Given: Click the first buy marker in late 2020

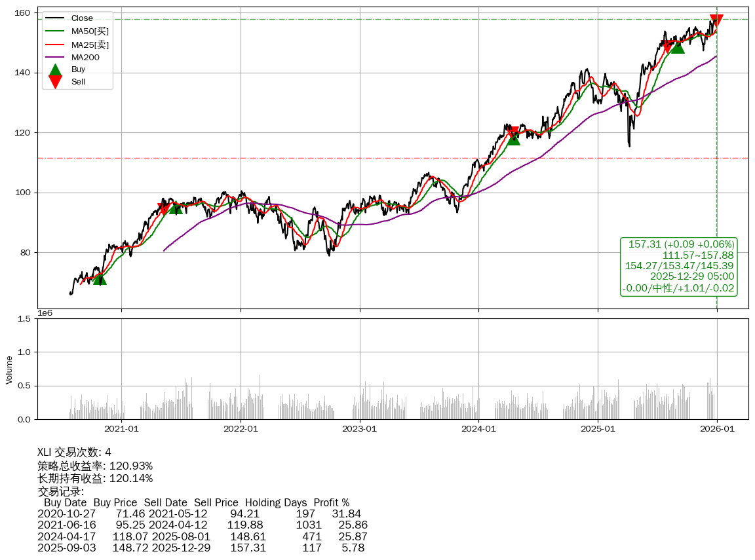Looking at the screenshot, I should [100, 279].
